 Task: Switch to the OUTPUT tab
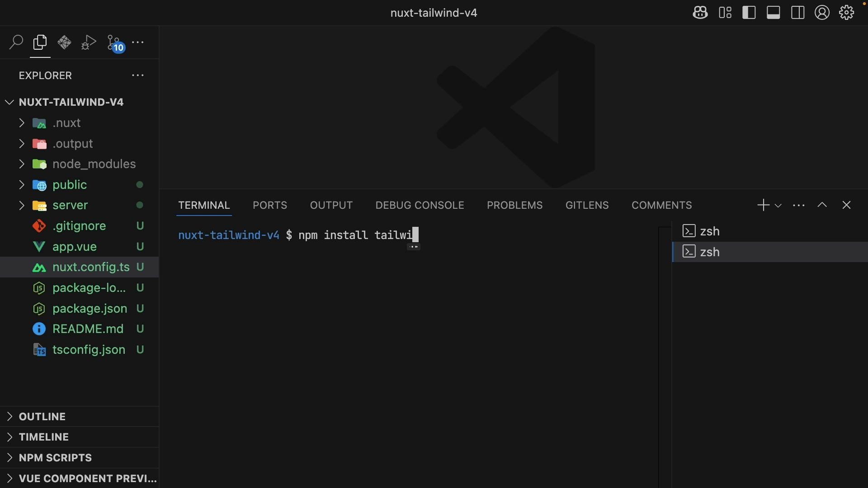coord(331,205)
